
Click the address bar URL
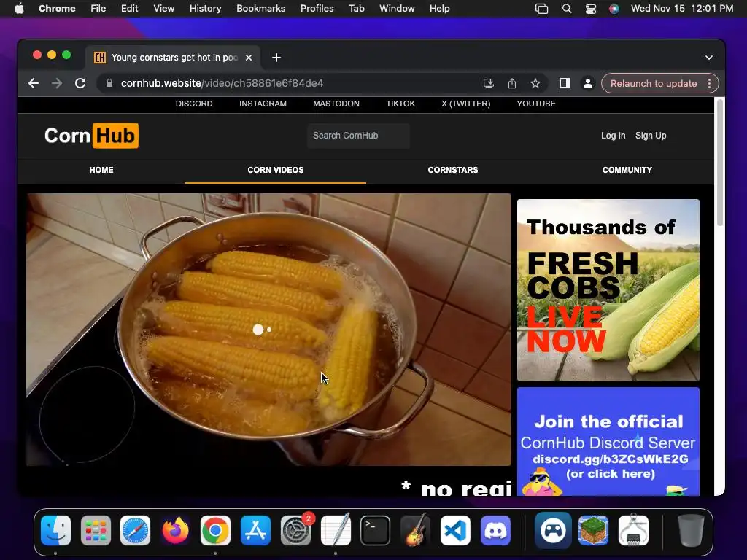pos(222,83)
